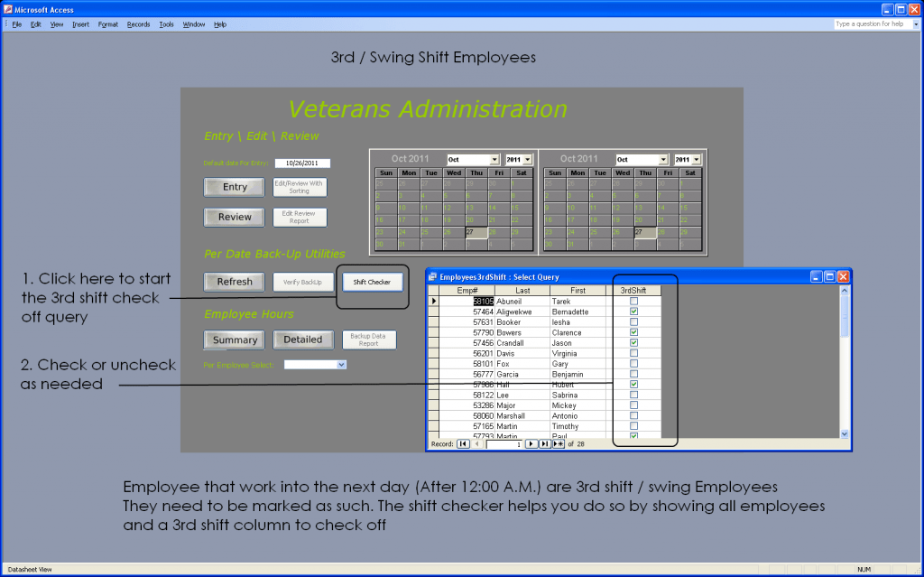
Task: Click the Refresh button
Action: pyautogui.click(x=235, y=282)
